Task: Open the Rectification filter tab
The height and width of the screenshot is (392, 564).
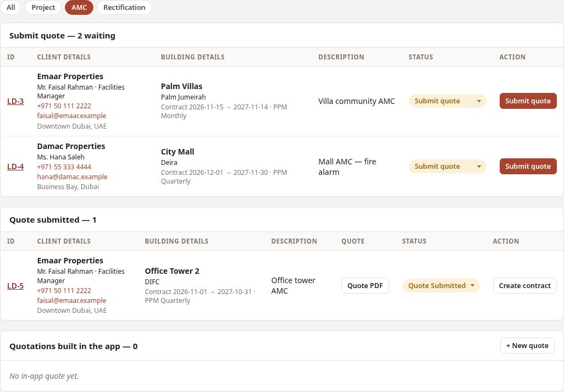Action: 124,7
